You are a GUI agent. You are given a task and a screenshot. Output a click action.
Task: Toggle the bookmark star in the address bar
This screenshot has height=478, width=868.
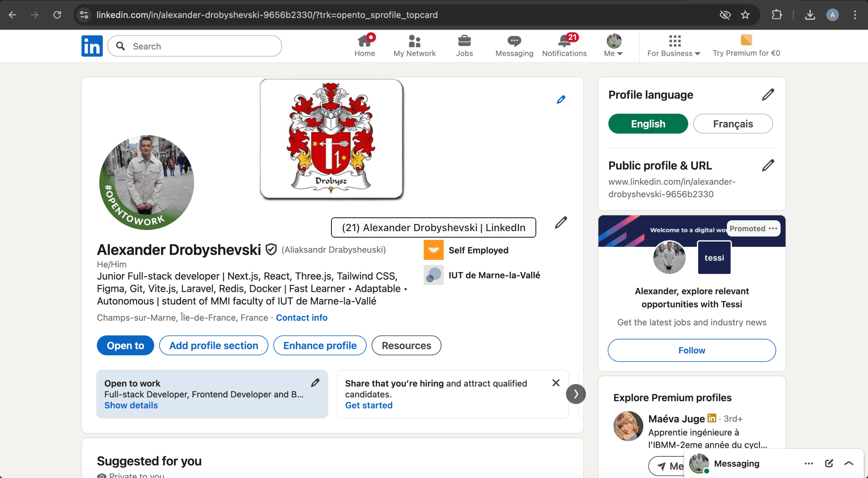745,15
